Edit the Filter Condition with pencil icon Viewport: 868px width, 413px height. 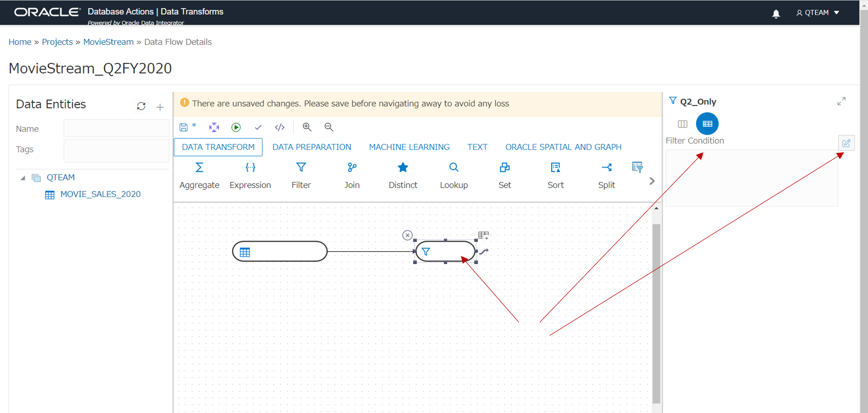tap(846, 143)
